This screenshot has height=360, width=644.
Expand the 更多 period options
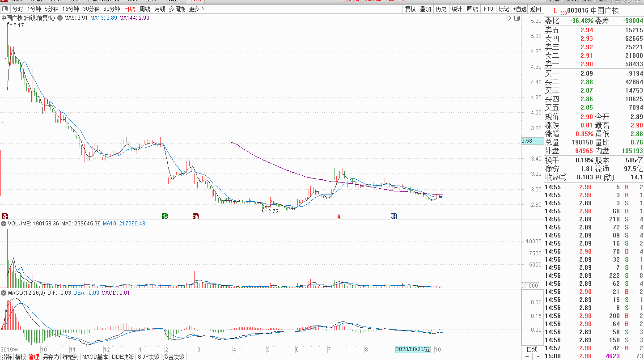[196, 9]
